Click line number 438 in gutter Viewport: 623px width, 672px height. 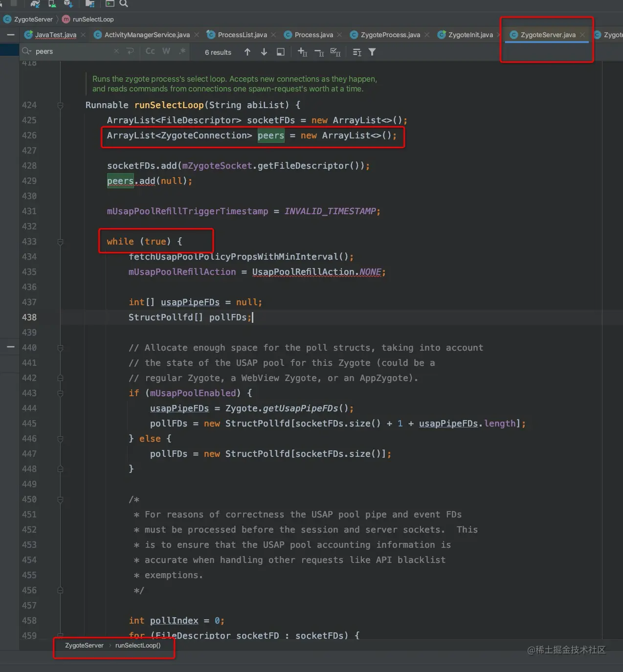pyautogui.click(x=29, y=317)
